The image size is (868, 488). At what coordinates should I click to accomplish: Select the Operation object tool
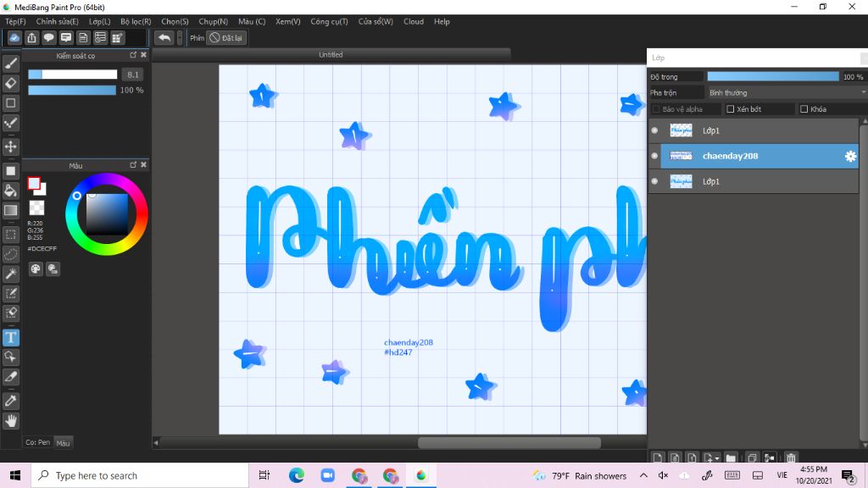tap(10, 357)
